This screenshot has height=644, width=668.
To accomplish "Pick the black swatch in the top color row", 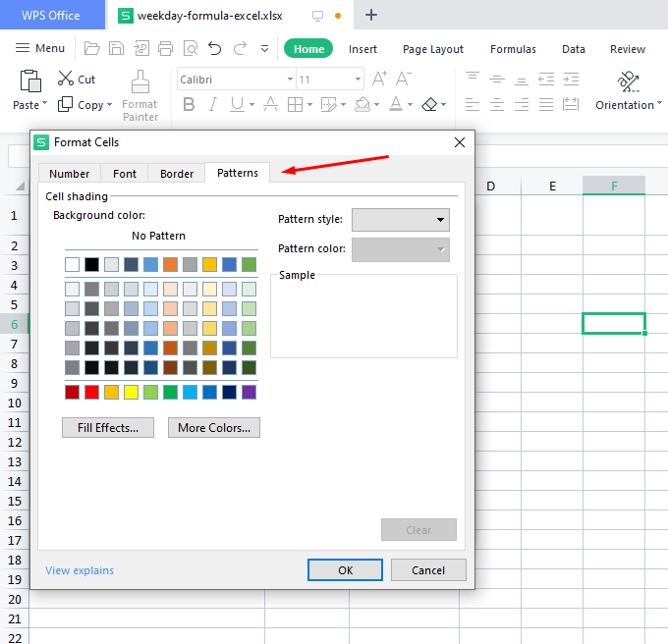I will click(x=91, y=264).
